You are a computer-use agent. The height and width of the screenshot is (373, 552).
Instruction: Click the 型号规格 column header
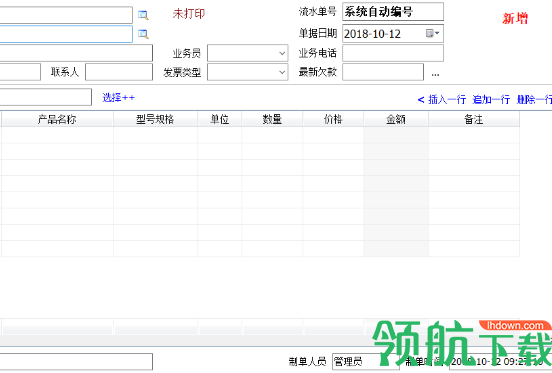[x=155, y=119]
